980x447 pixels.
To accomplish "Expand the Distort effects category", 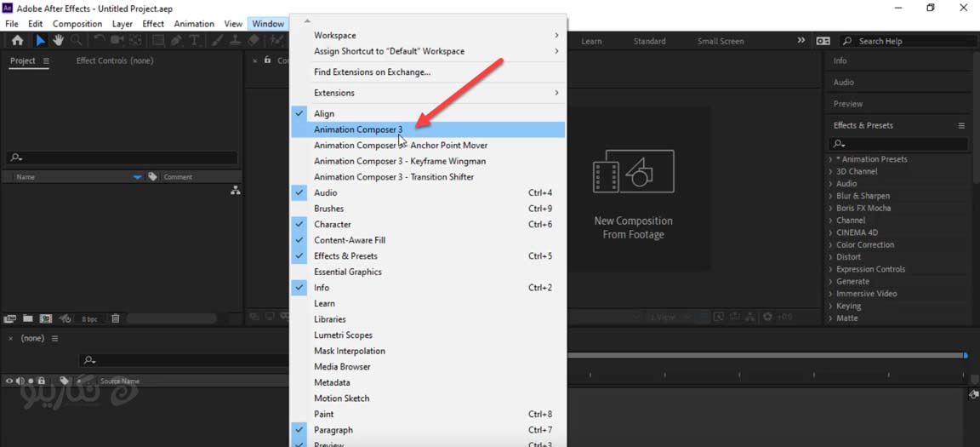I will click(x=830, y=257).
